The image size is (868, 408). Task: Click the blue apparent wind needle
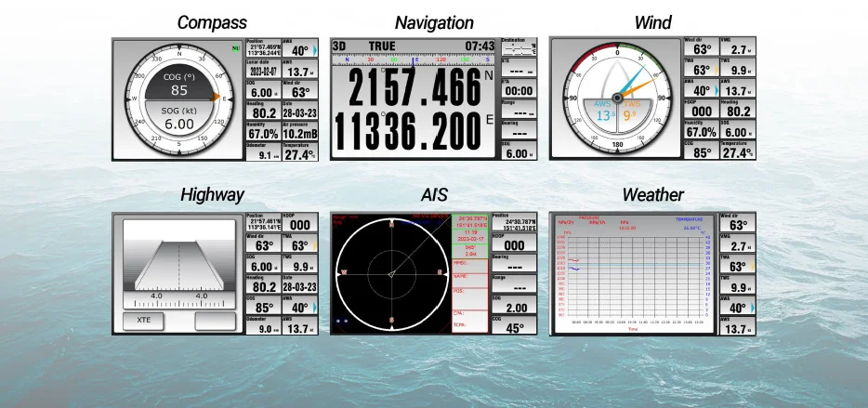(632, 81)
